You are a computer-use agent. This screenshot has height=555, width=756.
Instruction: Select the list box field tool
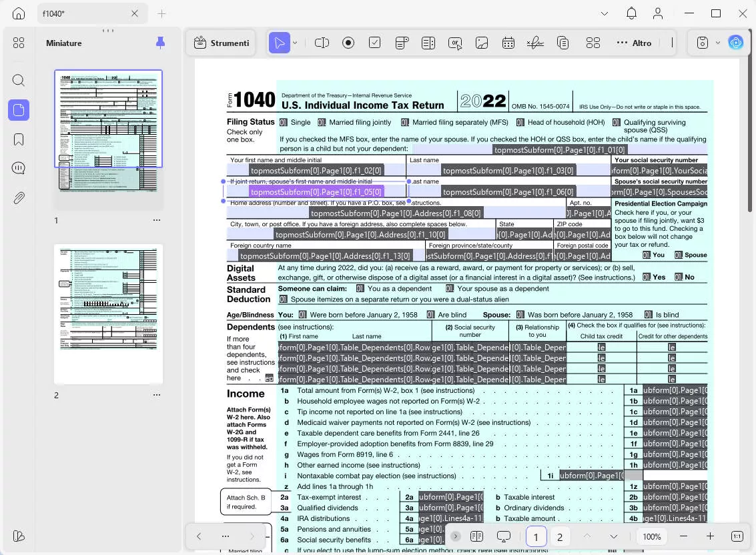coord(428,43)
